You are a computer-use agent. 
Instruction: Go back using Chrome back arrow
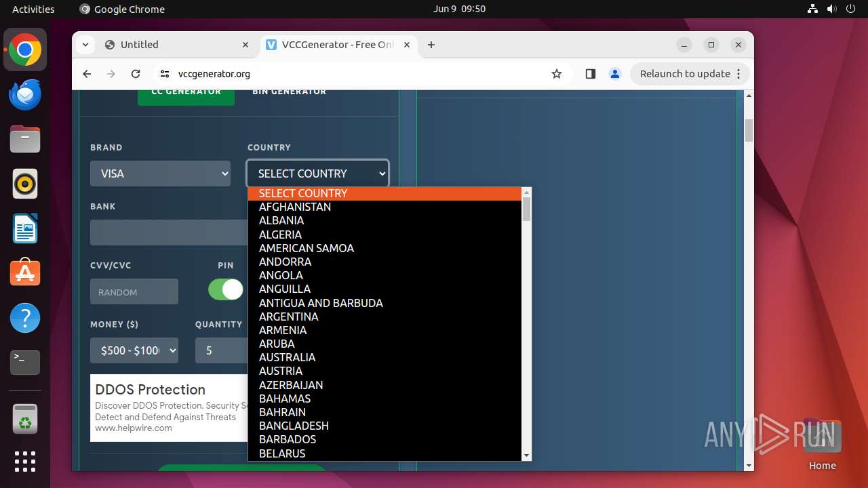tap(87, 74)
